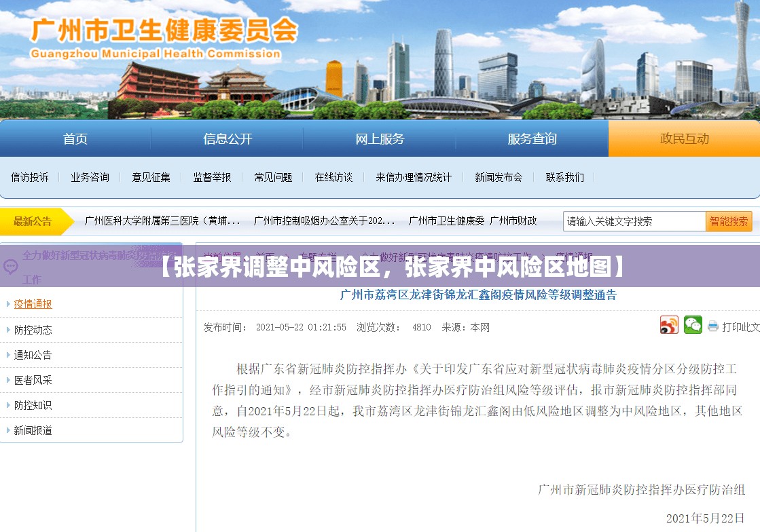The image size is (760, 532).
Task: Open the 信息公开 navigation tab
Action: [x=228, y=139]
